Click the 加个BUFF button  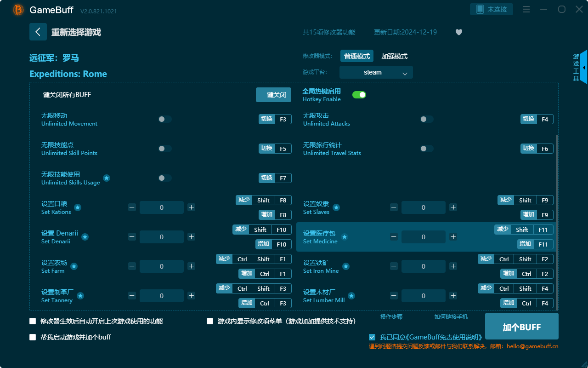521,327
